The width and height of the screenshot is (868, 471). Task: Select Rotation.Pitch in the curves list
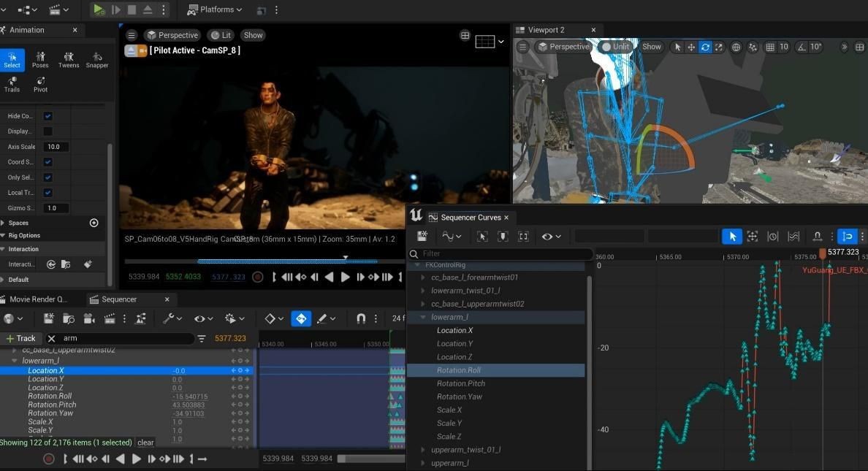460,383
